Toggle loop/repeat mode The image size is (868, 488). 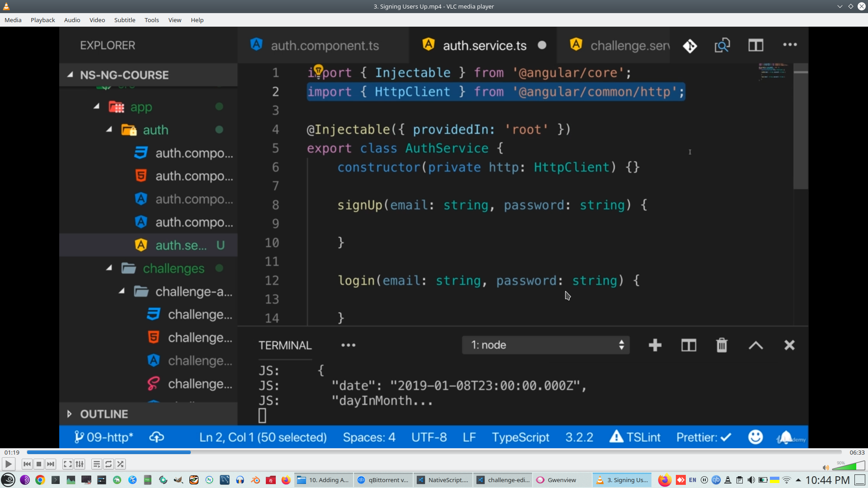tap(108, 464)
